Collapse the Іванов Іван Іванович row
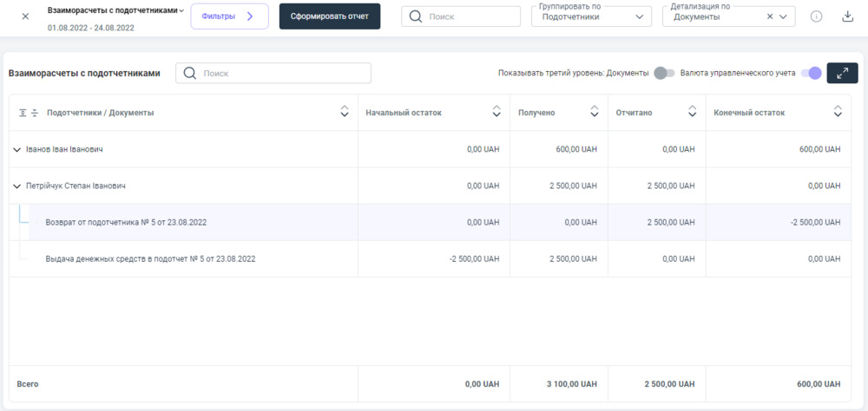This screenshot has width=868, height=411. (x=17, y=150)
